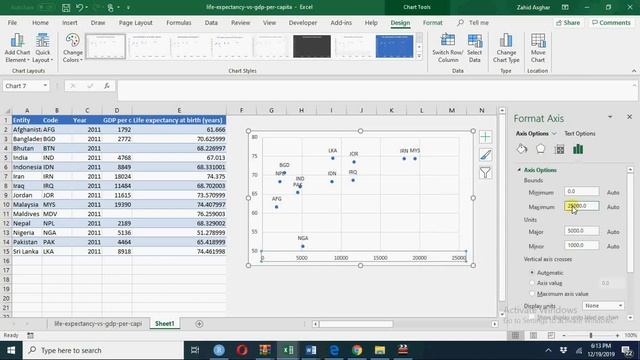The width and height of the screenshot is (640, 360).
Task: Select Size & Properties icon
Action: (x=560, y=149)
